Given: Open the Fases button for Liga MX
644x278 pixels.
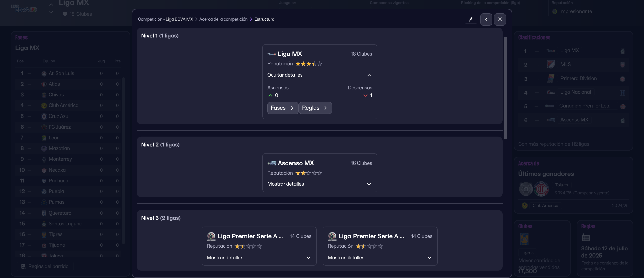Looking at the screenshot, I should coord(282,108).
